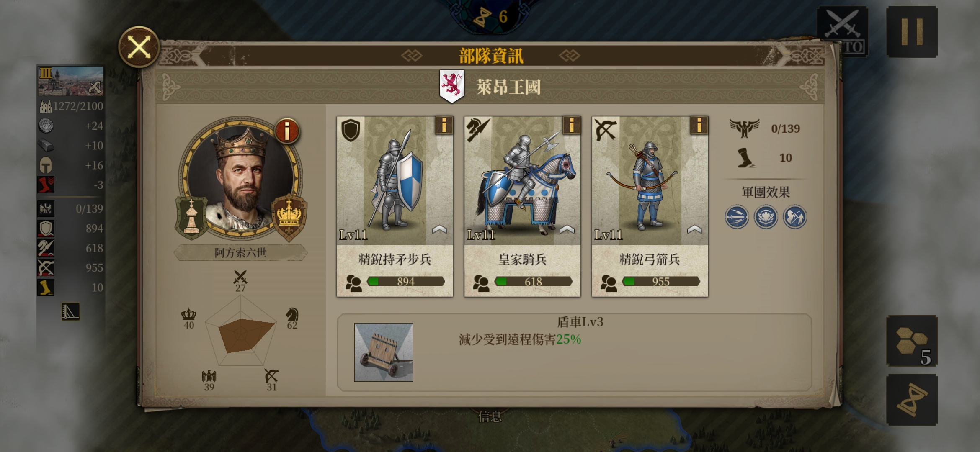This screenshot has width=980, height=452.
Task: Click the 盾車Lv3 siege equipment thumbnail
Action: point(384,352)
